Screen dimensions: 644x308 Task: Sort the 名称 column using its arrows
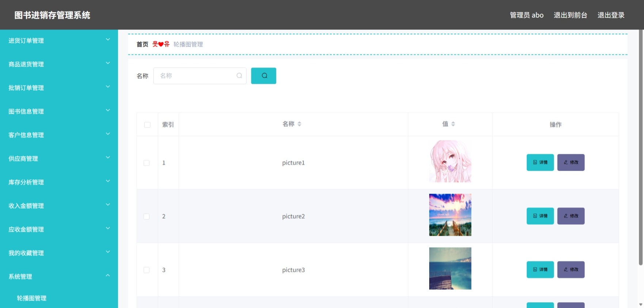coord(300,124)
